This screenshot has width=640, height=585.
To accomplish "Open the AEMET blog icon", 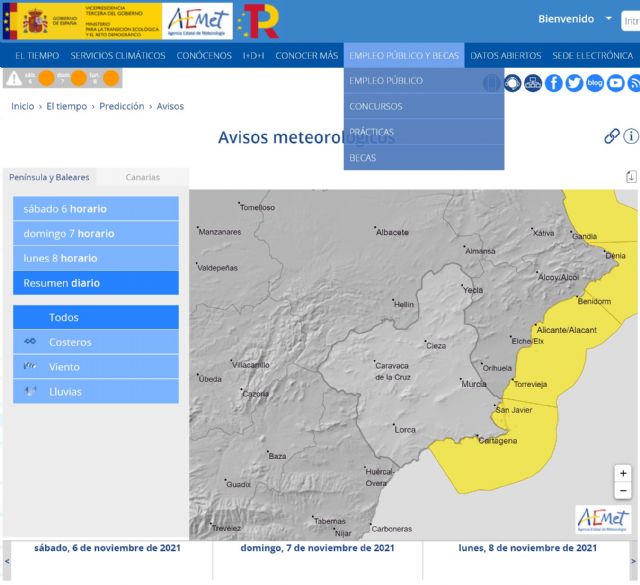I will pyautogui.click(x=595, y=83).
